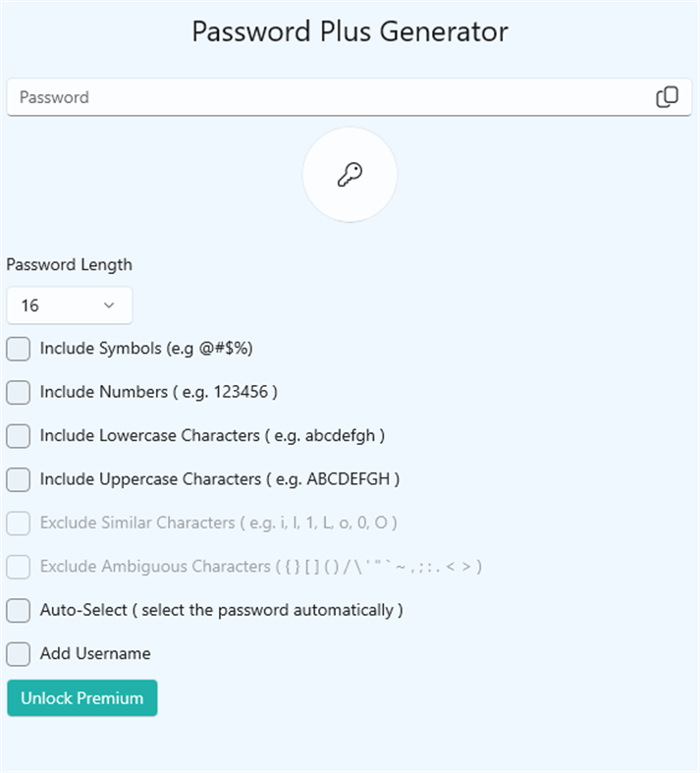Tick the Include Numbers checkbox
Image resolution: width=700 pixels, height=773 pixels.
point(19,392)
